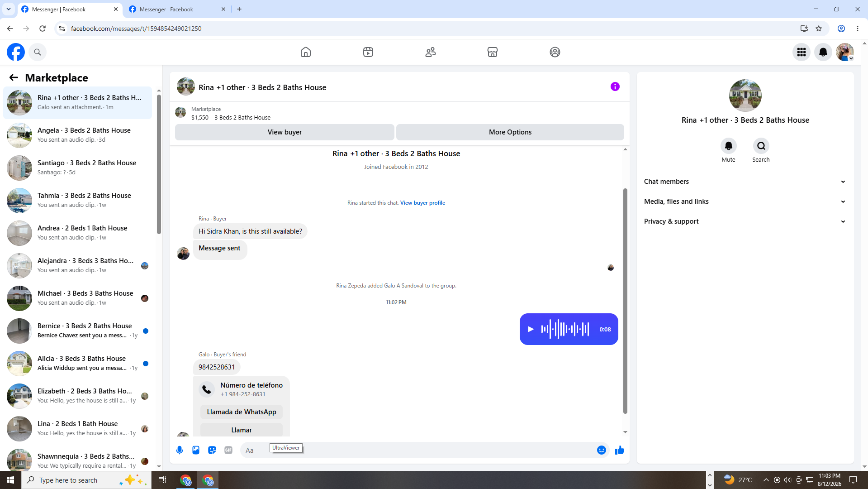868x489 pixels.
Task: Expand Media, files and links section
Action: click(x=745, y=201)
